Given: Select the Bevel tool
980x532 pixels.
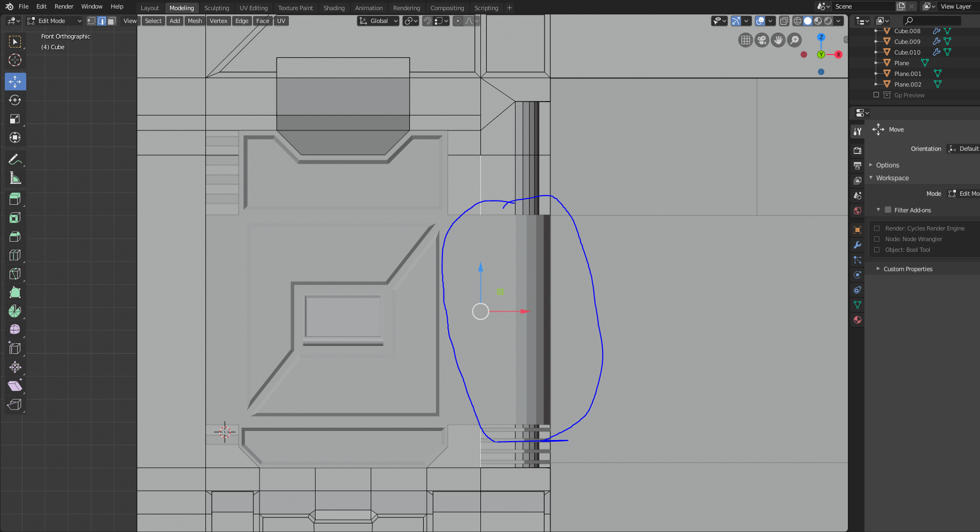Looking at the screenshot, I should tap(15, 236).
